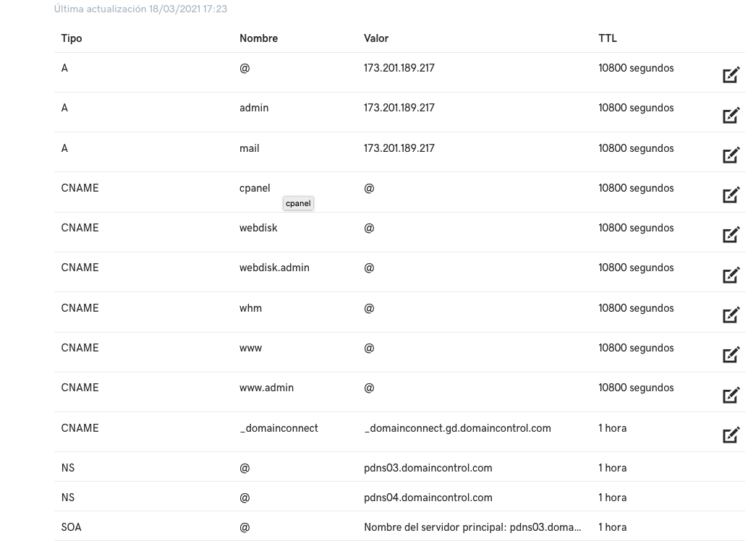Click the Nombre column header

point(258,38)
